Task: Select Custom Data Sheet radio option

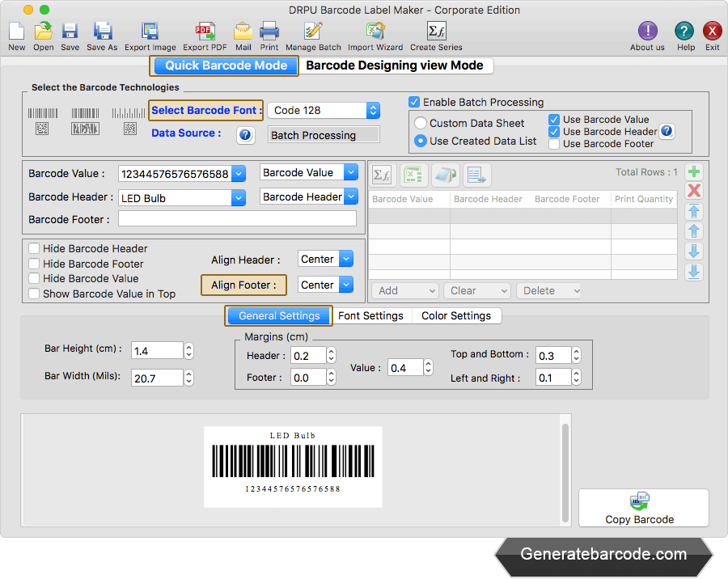Action: (x=421, y=123)
